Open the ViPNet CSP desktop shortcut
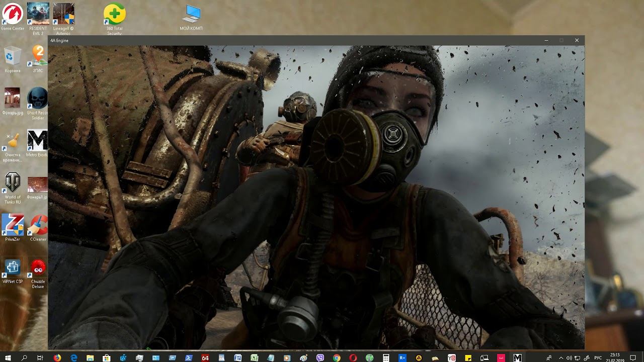 (12, 270)
